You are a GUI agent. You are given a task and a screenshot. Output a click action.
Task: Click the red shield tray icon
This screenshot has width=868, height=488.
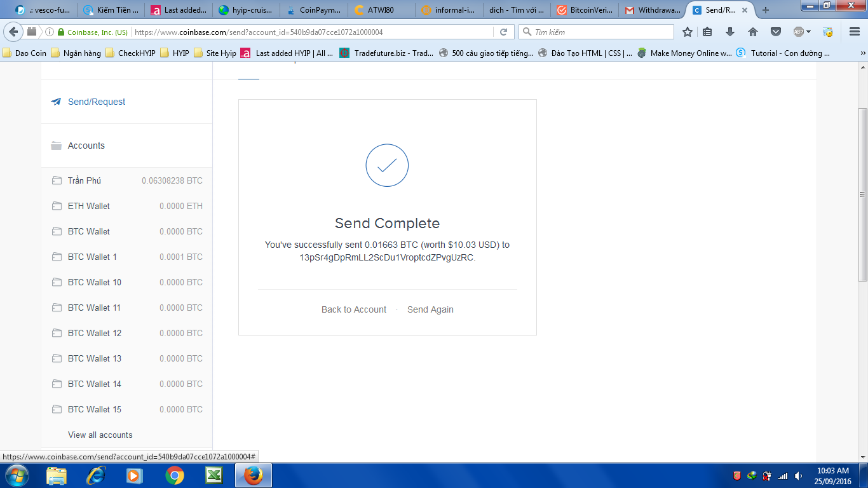click(737, 476)
